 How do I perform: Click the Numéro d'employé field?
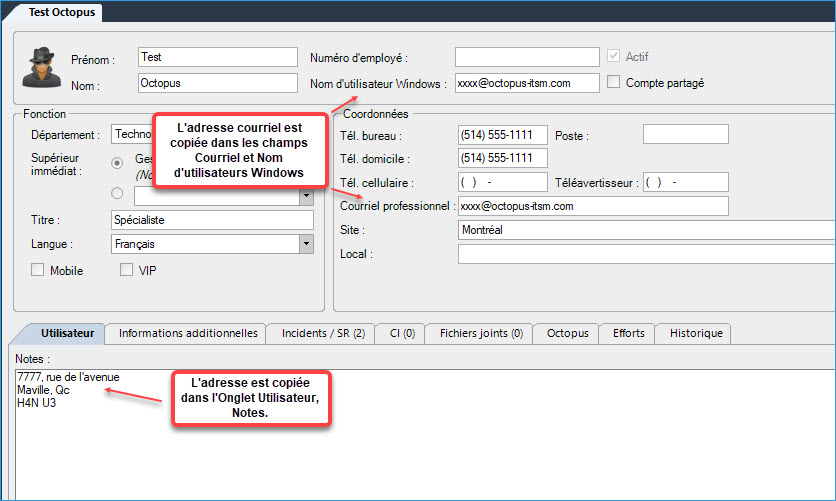(x=527, y=57)
